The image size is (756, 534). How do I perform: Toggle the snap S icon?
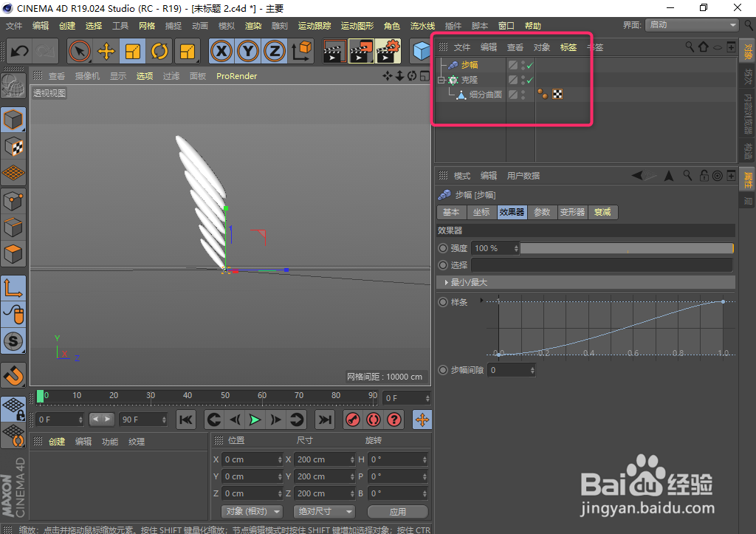pyautogui.click(x=13, y=341)
